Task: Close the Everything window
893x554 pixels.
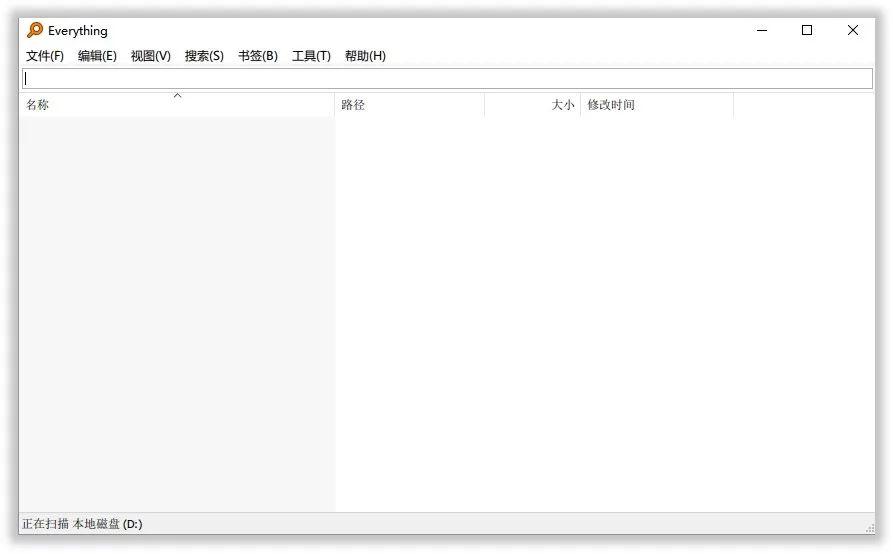Action: pos(853,30)
